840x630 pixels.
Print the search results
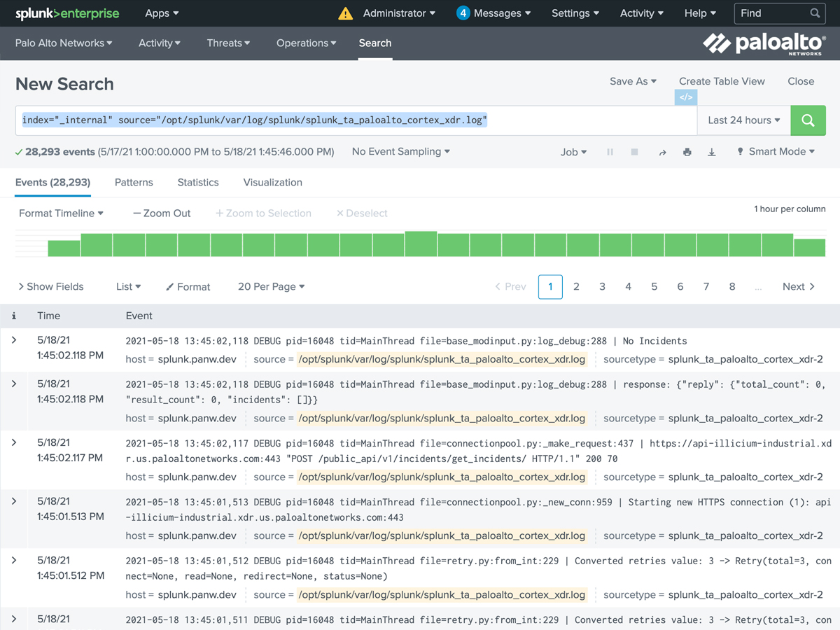point(687,152)
